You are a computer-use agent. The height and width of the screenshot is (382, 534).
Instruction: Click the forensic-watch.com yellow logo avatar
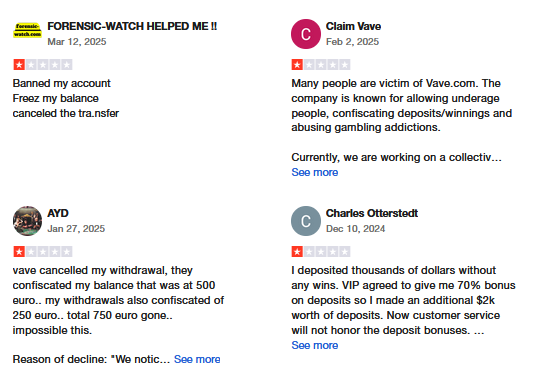tap(27, 30)
